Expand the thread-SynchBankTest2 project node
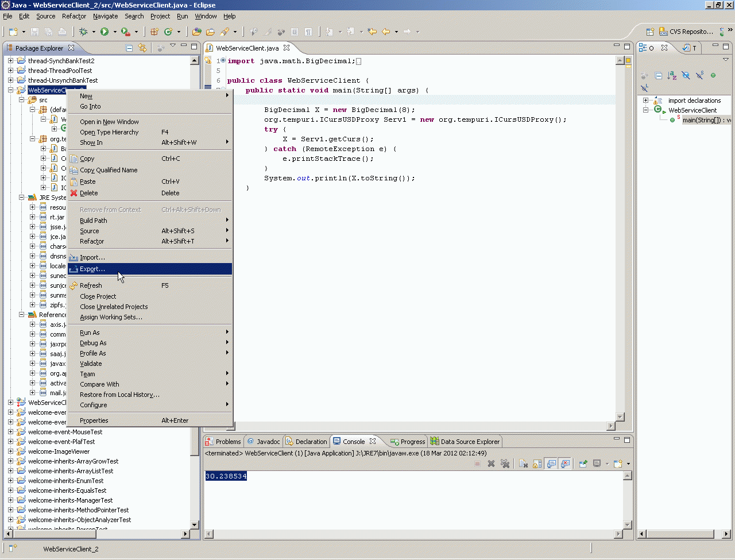 (10, 61)
